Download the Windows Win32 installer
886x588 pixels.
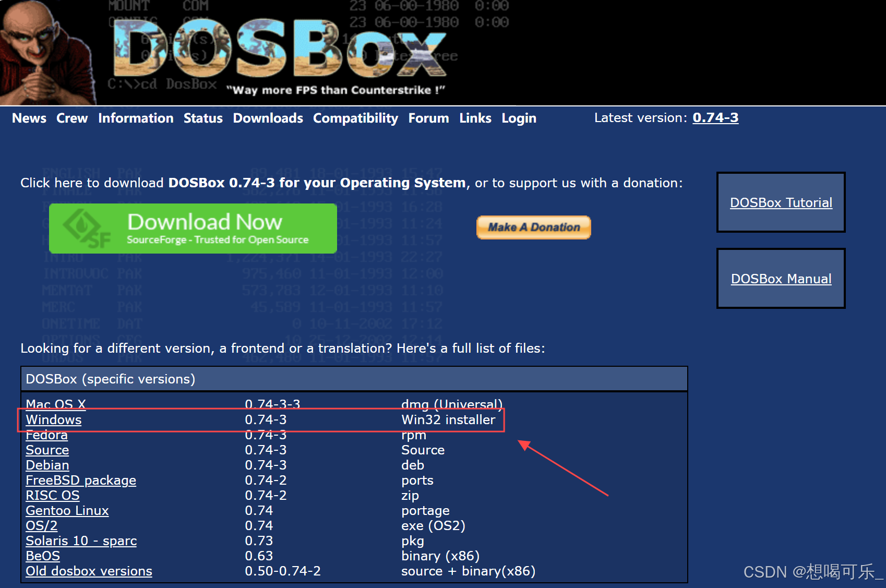(x=54, y=419)
